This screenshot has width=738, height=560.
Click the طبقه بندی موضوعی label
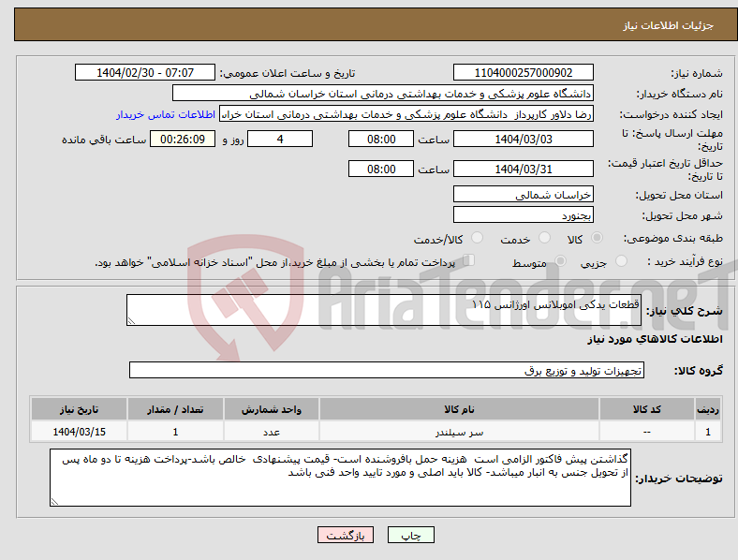click(x=673, y=238)
